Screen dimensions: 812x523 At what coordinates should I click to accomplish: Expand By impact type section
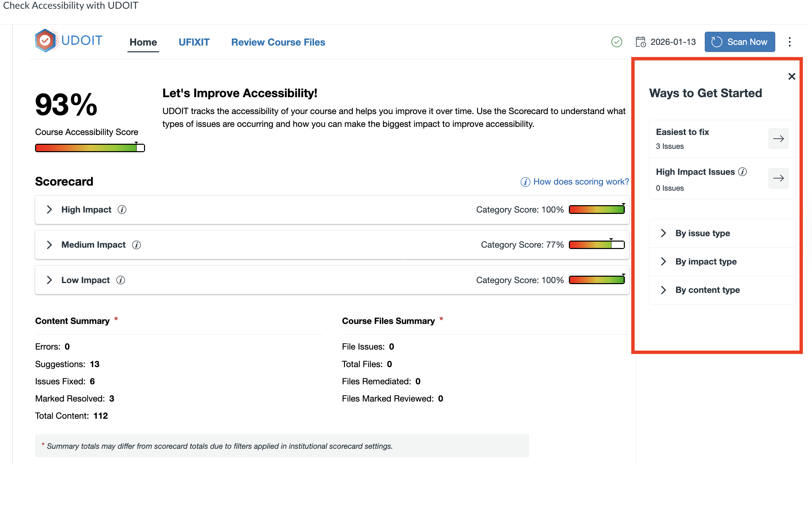point(722,261)
